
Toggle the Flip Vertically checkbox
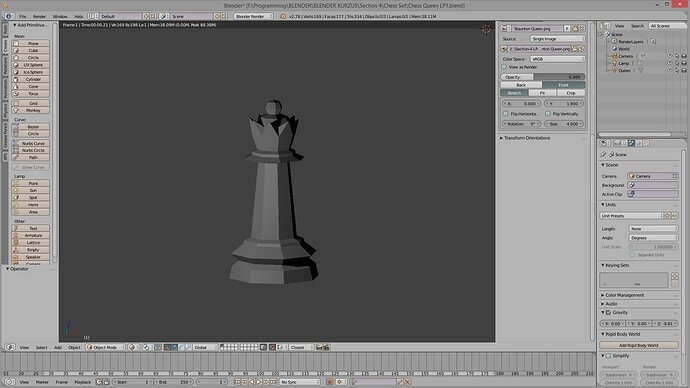coord(548,113)
